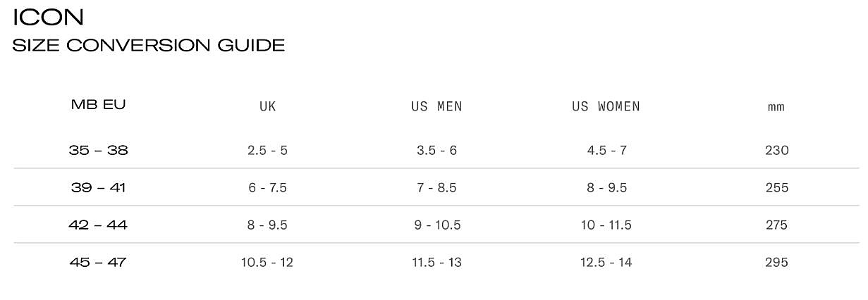Image resolution: width=868 pixels, height=300 pixels.
Task: Select the 295 mm value
Action: click(776, 263)
